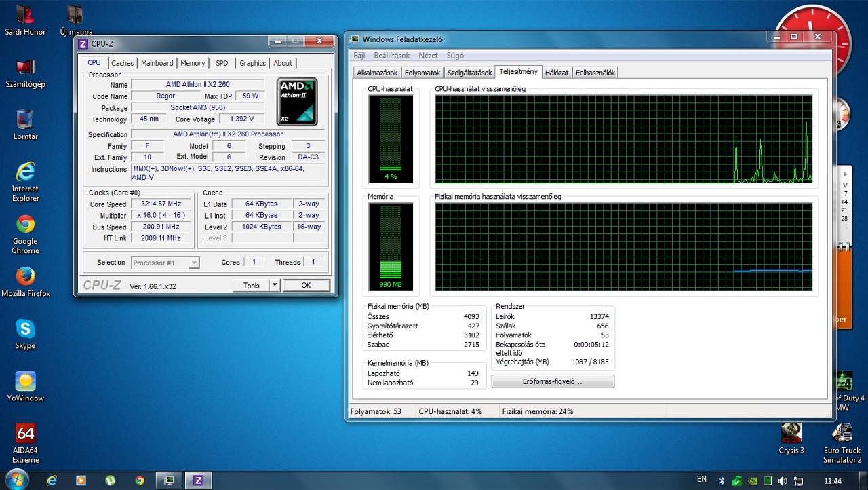Select the Teljesítmény tab
868x490 pixels.
coord(518,72)
